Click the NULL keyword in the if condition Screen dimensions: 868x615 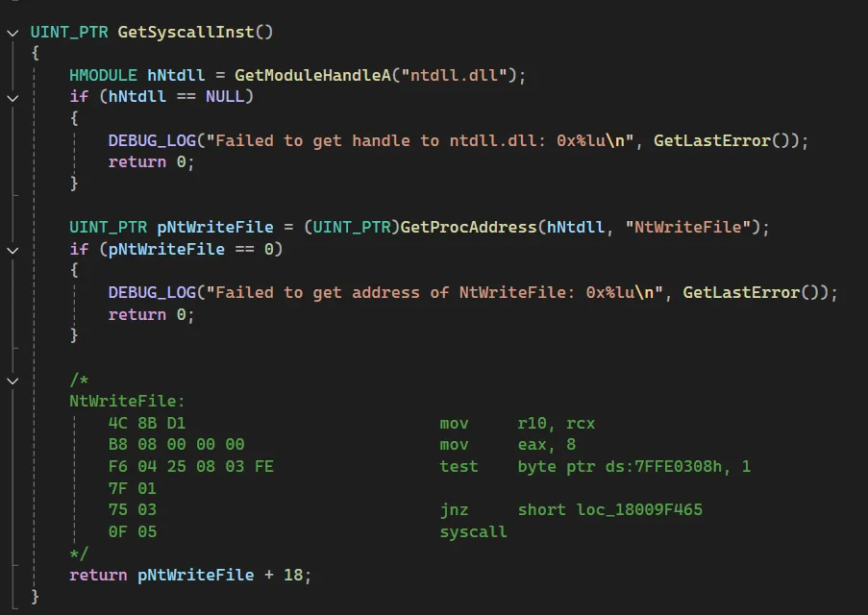[x=225, y=97]
